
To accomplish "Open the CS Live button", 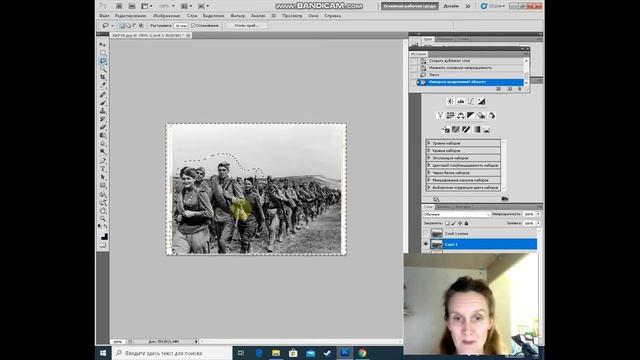I will 493,6.
